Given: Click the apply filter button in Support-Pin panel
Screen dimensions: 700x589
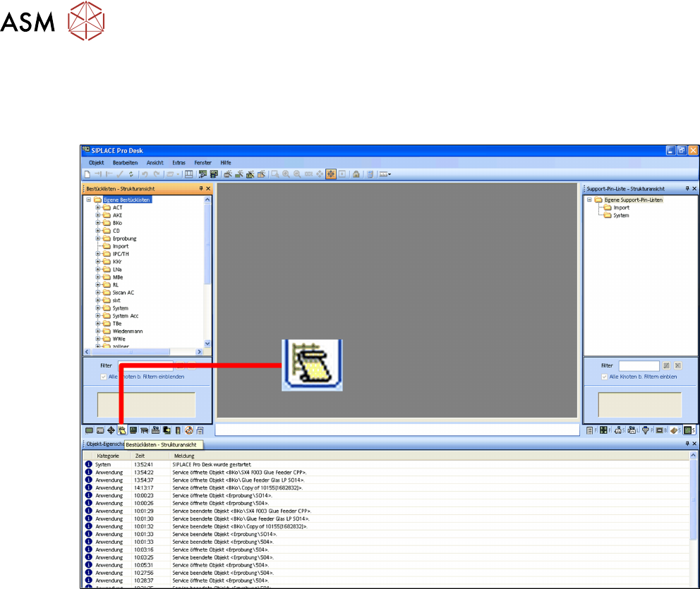Looking at the screenshot, I should (667, 366).
